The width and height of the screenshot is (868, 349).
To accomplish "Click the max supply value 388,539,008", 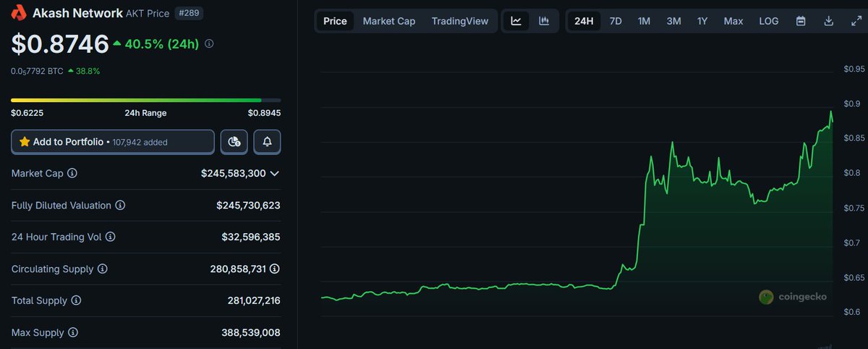I will pyautogui.click(x=251, y=332).
